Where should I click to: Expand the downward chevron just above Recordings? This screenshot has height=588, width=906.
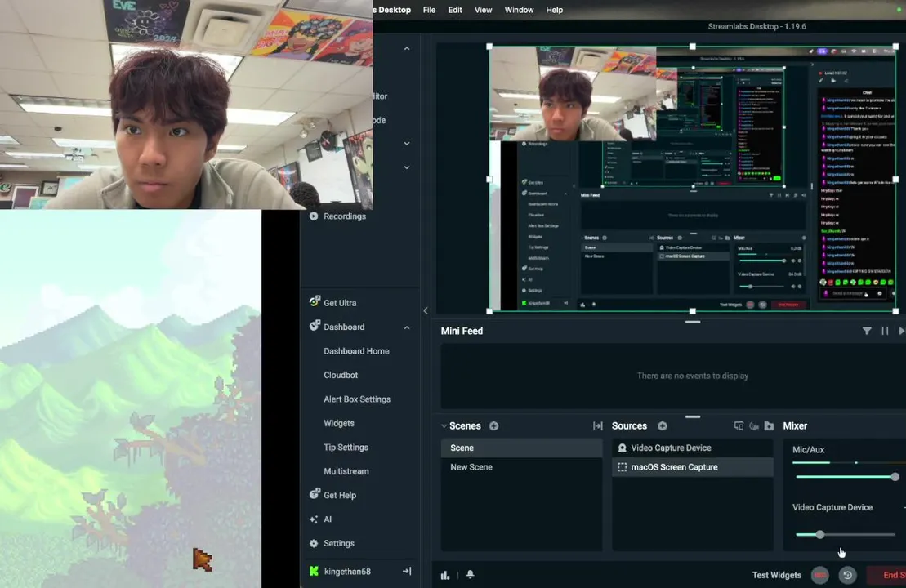coord(407,167)
